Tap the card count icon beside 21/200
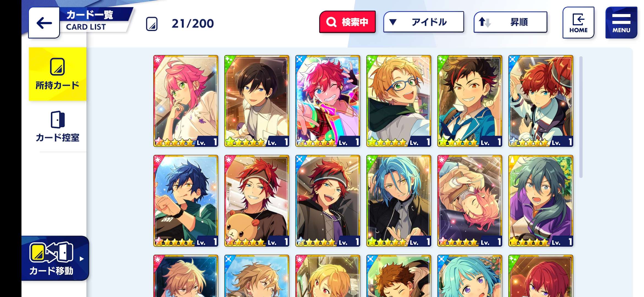The height and width of the screenshot is (297, 644). (x=152, y=24)
